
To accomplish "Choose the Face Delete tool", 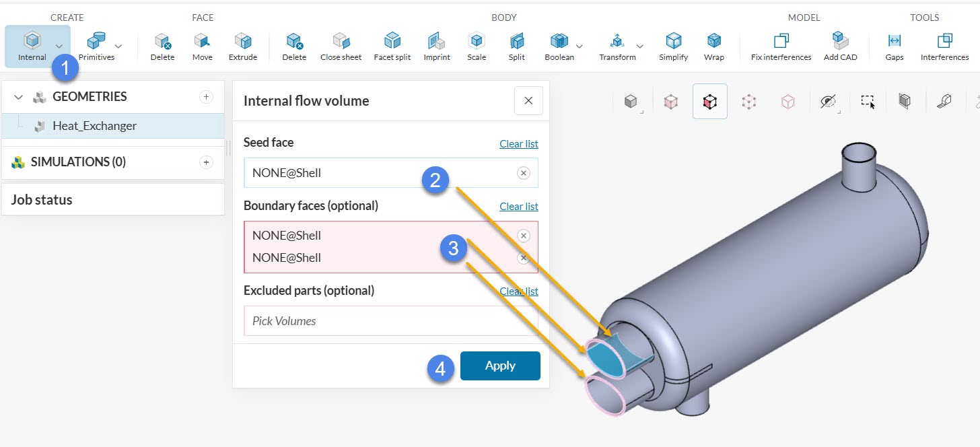I will (x=162, y=46).
